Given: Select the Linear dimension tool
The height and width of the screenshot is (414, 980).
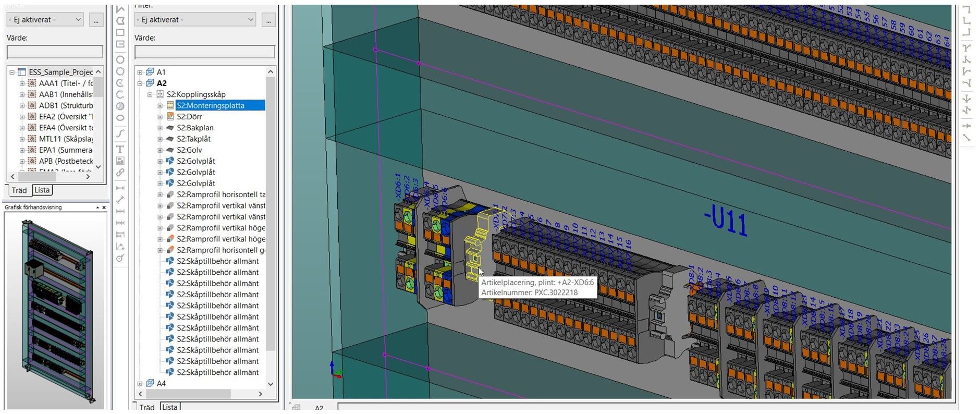Looking at the screenshot, I should coord(120,188).
